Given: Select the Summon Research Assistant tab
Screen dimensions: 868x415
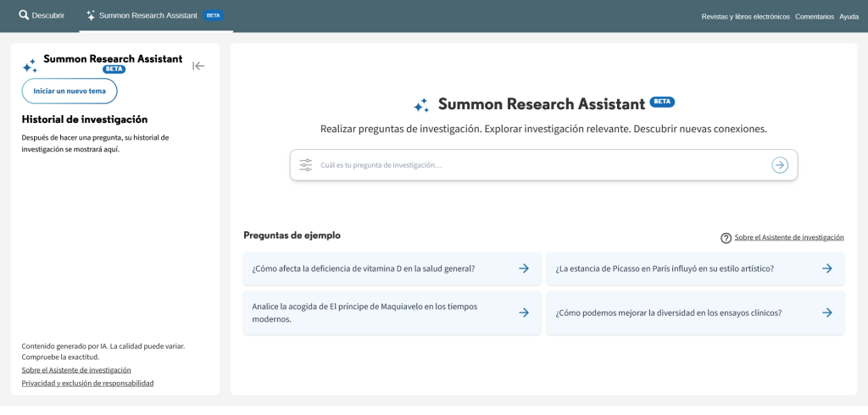Looking at the screenshot, I should pyautogui.click(x=147, y=15).
